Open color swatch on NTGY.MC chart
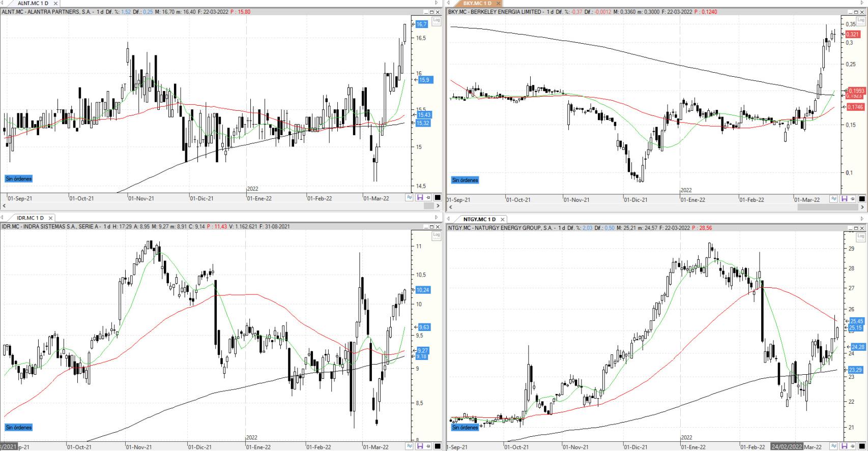 [x=862, y=446]
